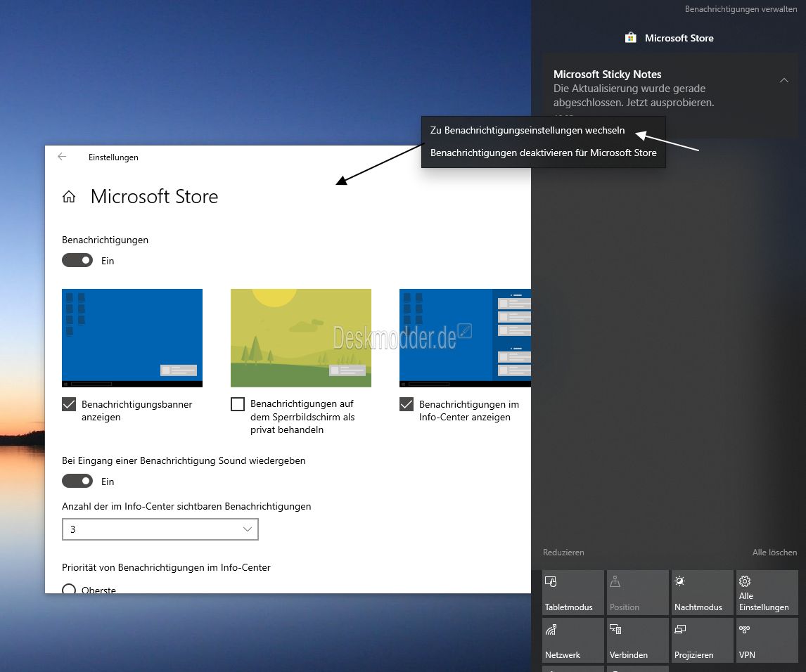Viewport: 806px width, 672px height.
Task: Toggle the notification sound switch
Action: point(77,481)
